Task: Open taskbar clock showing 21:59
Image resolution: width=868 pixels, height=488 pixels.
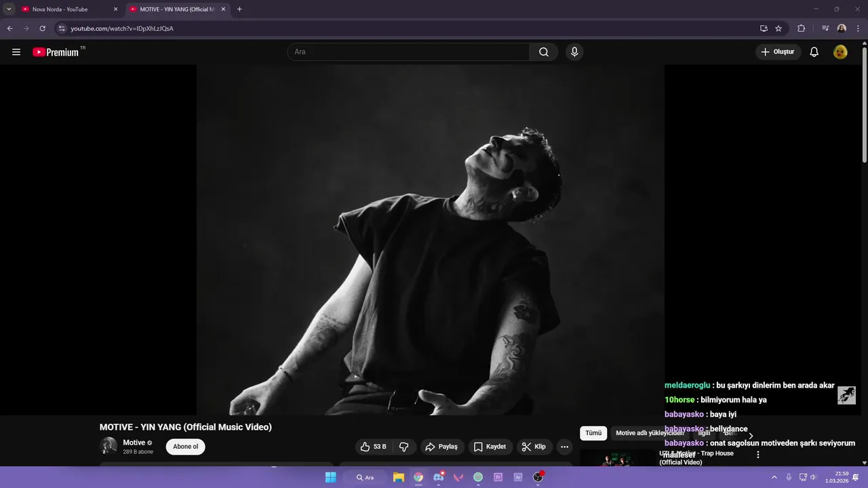Action: (836, 477)
